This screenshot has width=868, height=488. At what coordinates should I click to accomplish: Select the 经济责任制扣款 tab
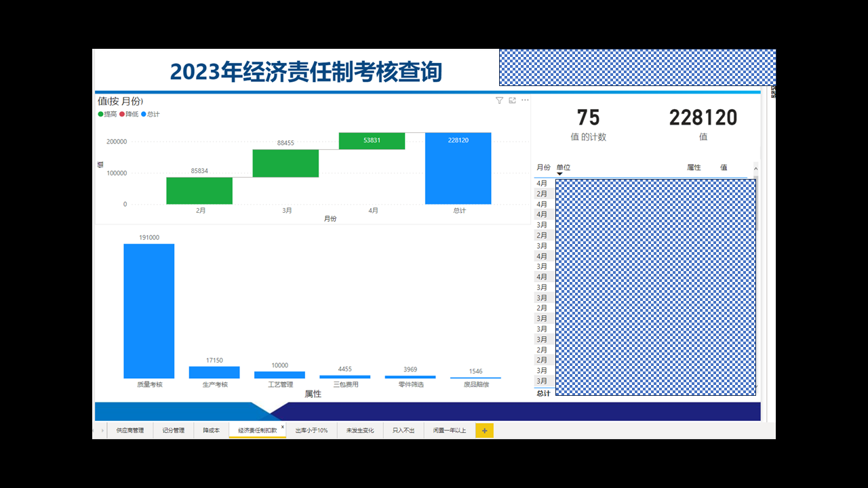pyautogui.click(x=257, y=430)
